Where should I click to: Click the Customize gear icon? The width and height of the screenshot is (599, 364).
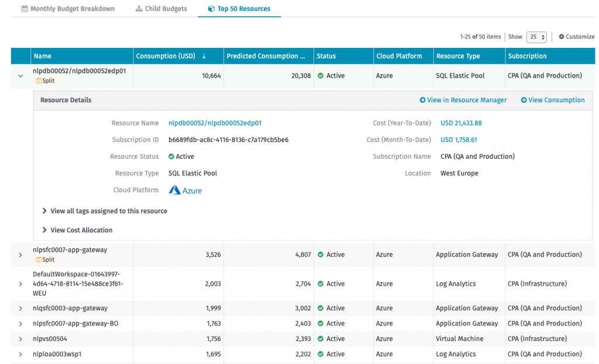(x=562, y=37)
